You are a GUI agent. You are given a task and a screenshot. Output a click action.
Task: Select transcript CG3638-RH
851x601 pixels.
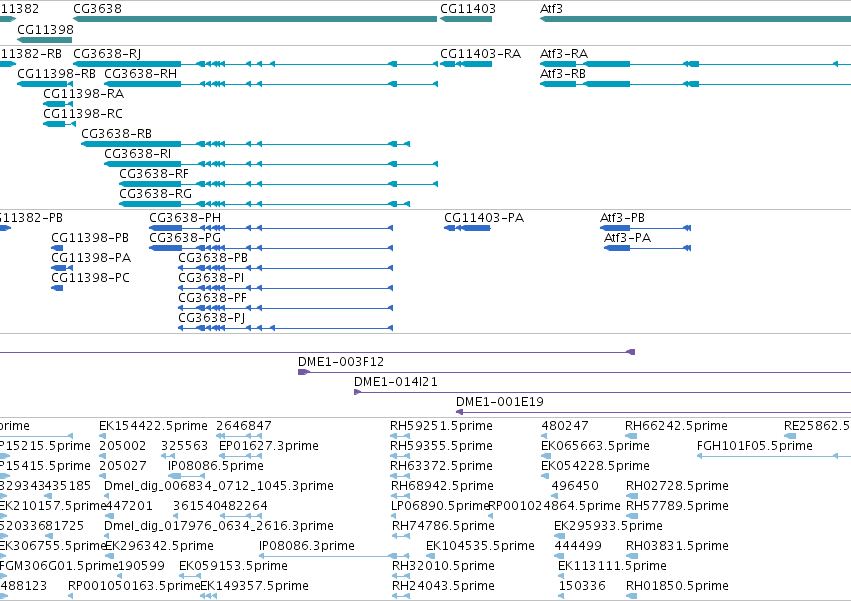[271, 84]
